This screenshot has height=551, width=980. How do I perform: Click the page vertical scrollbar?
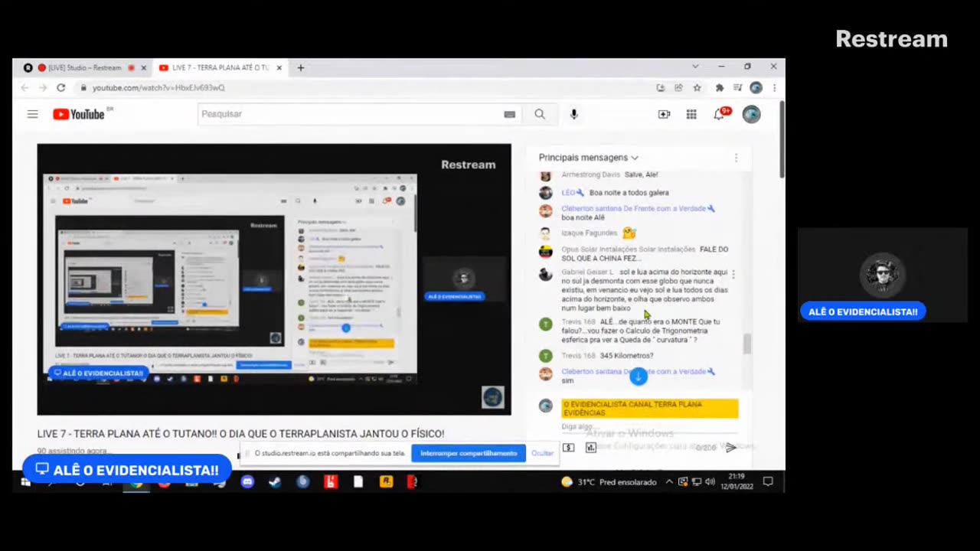click(781, 141)
